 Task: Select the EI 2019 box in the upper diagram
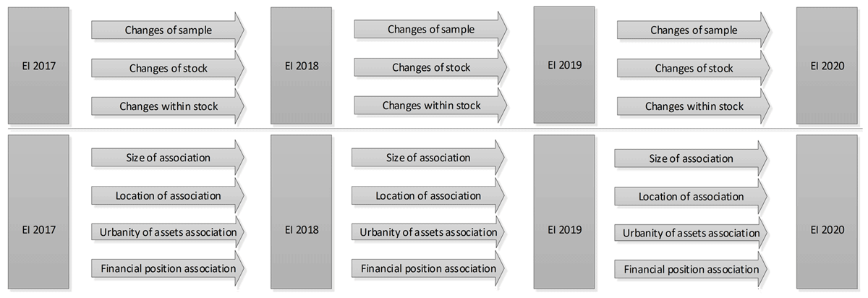pos(565,65)
